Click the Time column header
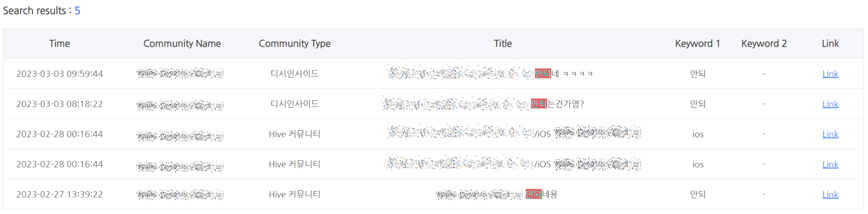Screen dimensions: 868x214 coord(59,44)
